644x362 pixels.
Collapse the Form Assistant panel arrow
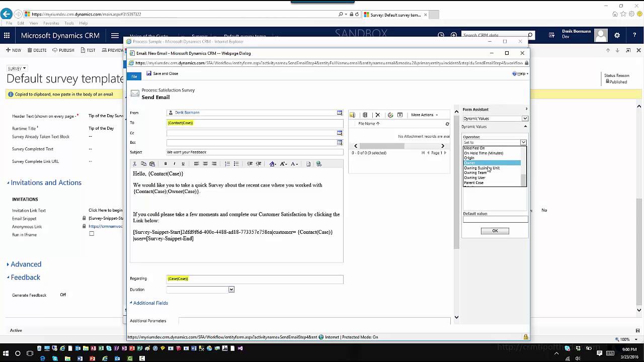[526, 109]
